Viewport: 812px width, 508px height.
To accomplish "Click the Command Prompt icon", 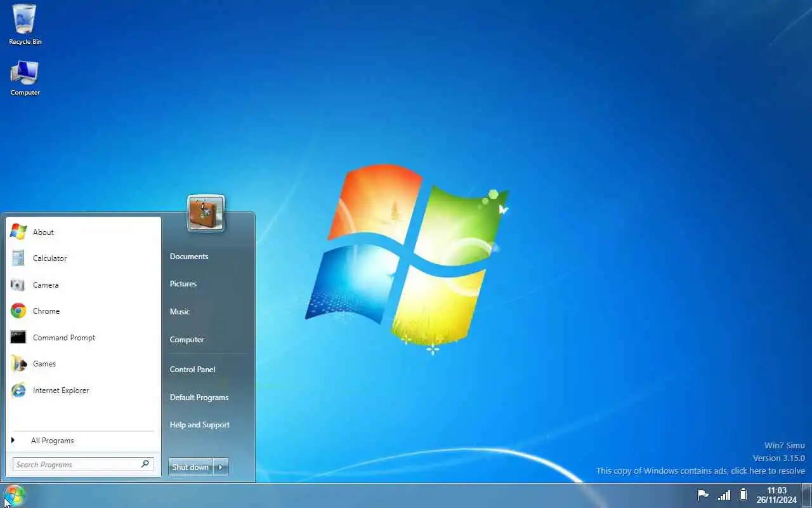I will click(18, 338).
